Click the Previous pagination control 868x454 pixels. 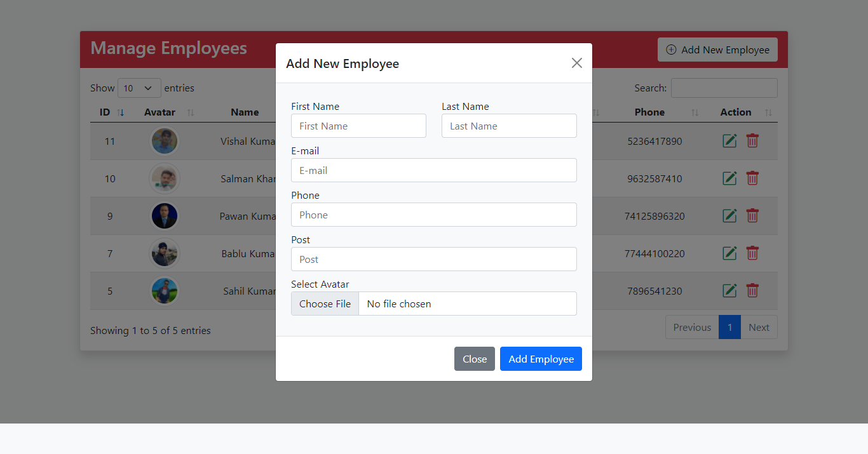click(x=691, y=327)
